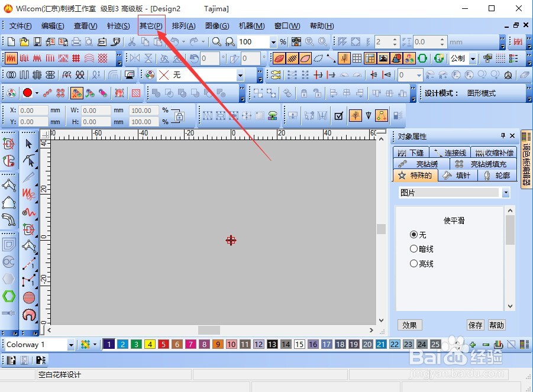Image resolution: width=533 pixels, height=392 pixels.
Task: Click the horizontal scrollbar thumb
Action: pos(209,330)
